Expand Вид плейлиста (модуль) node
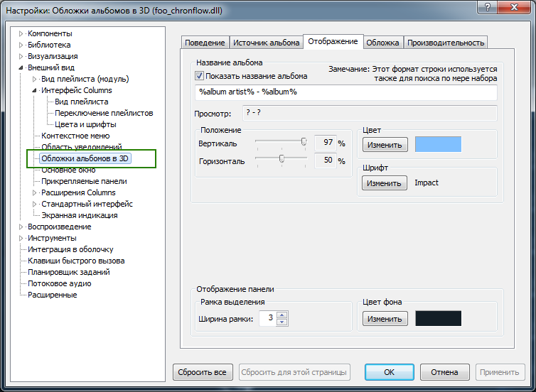The image size is (536, 392). pos(34,80)
